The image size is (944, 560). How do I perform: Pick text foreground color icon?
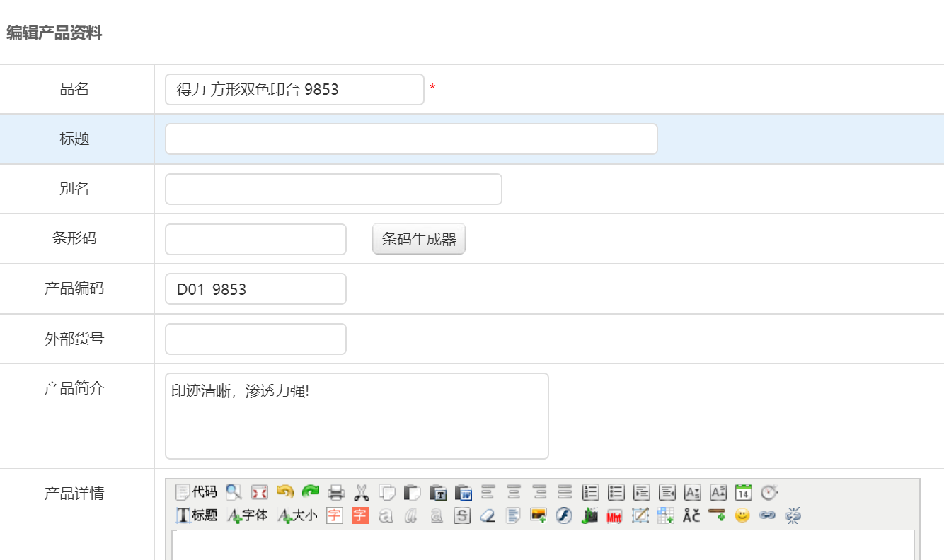point(335,515)
